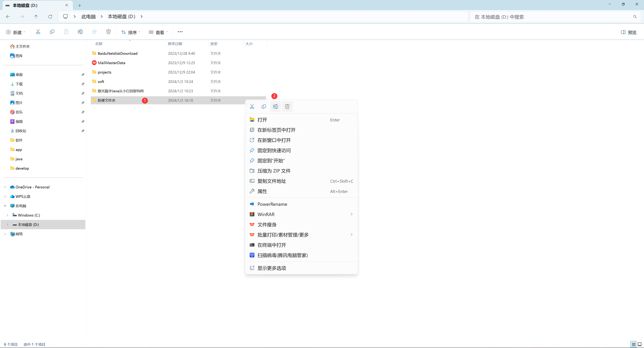Open 图库 in the sidebar
This screenshot has height=348, width=644.
[x=16, y=56]
